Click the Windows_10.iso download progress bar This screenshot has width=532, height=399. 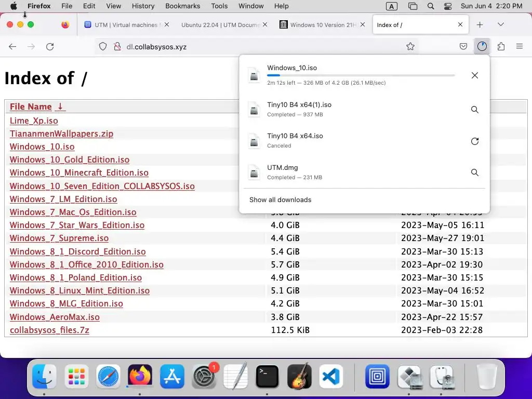(361, 75)
